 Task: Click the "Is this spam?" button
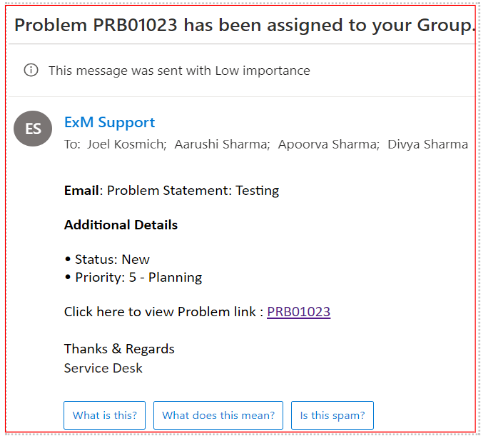(332, 415)
